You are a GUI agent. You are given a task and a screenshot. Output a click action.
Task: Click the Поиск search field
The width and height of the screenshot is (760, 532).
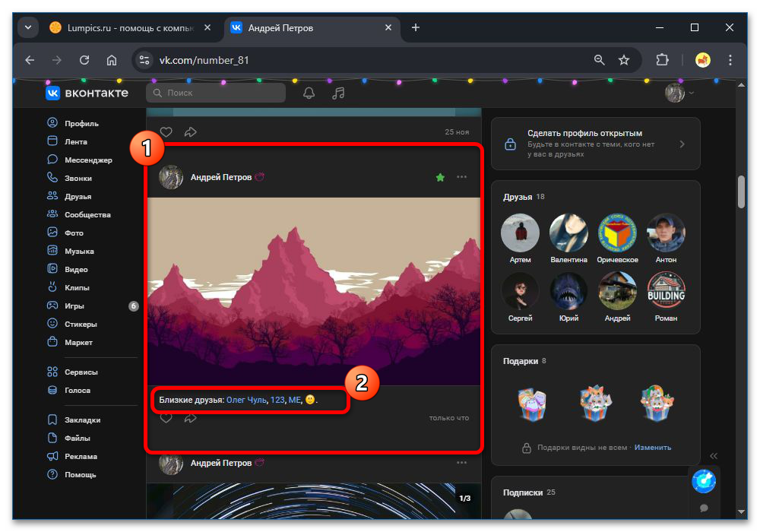216,93
